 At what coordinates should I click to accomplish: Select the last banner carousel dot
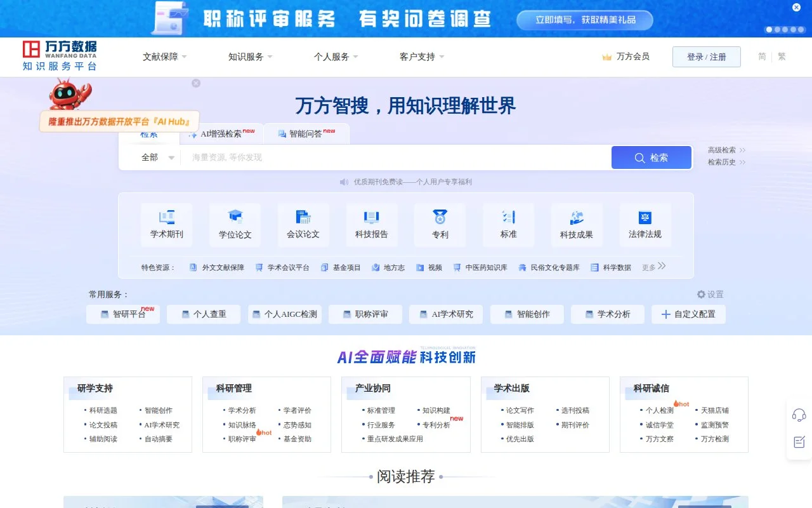point(801,29)
